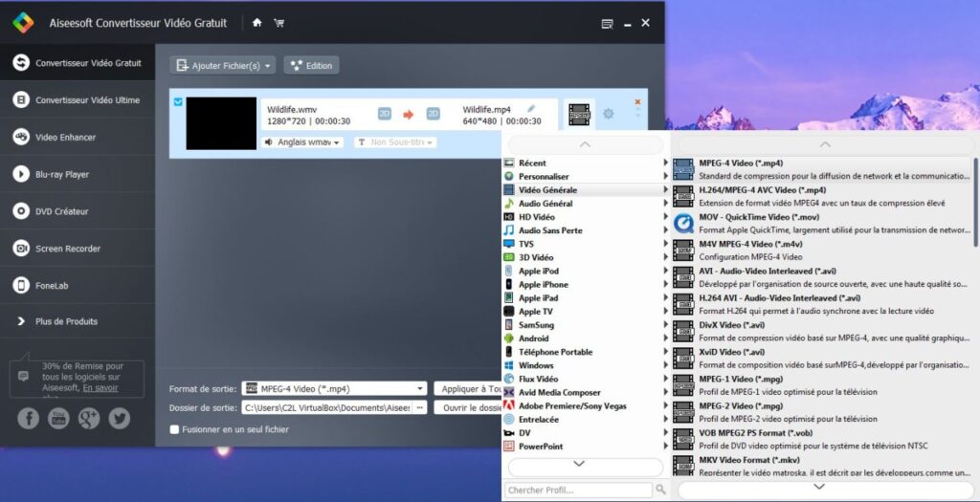Click the browse ellipsis button for output folder
Screen dimensions: 980x502
pyautogui.click(x=420, y=407)
